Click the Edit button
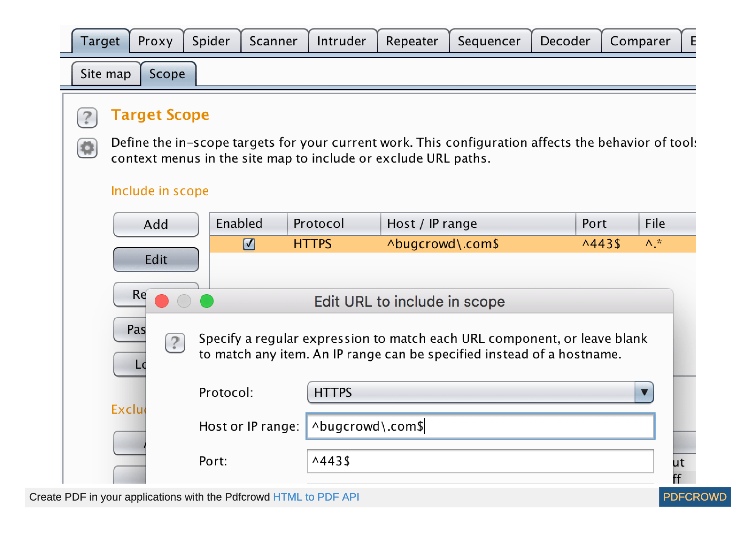The height and width of the screenshot is (535, 756). tap(155, 259)
